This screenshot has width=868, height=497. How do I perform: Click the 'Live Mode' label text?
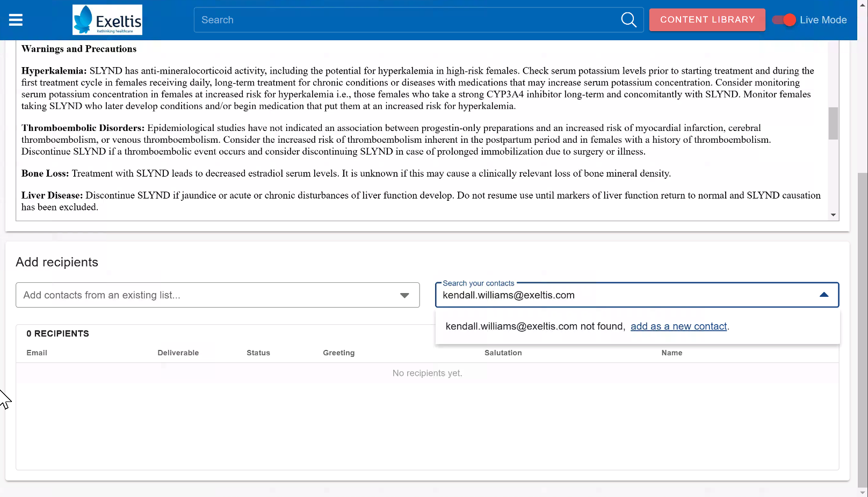[823, 20]
